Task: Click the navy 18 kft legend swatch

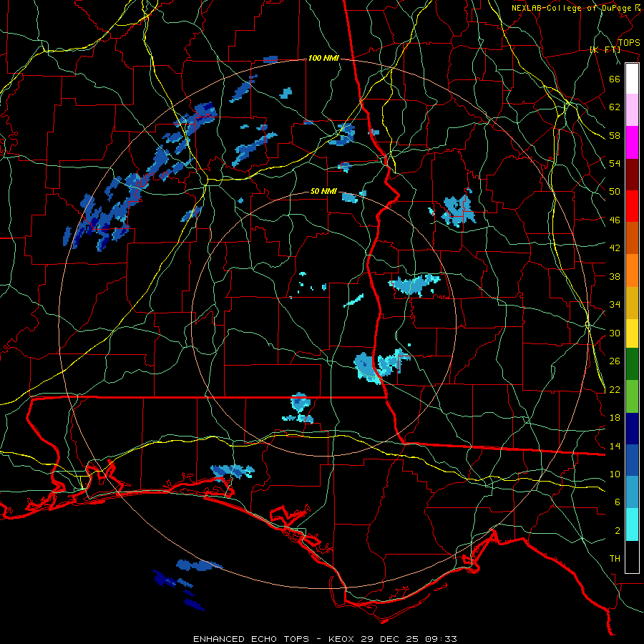Action: tap(632, 429)
